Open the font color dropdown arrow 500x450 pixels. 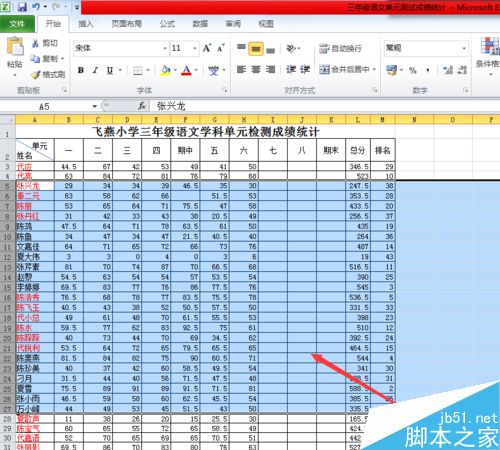pos(196,70)
